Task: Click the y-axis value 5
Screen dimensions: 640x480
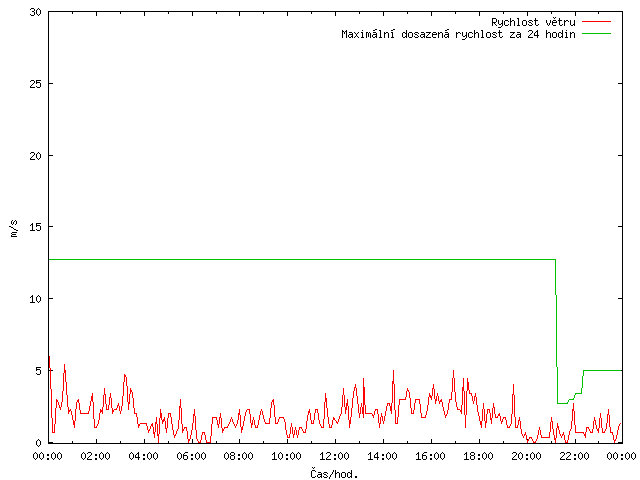Action: pos(39,371)
